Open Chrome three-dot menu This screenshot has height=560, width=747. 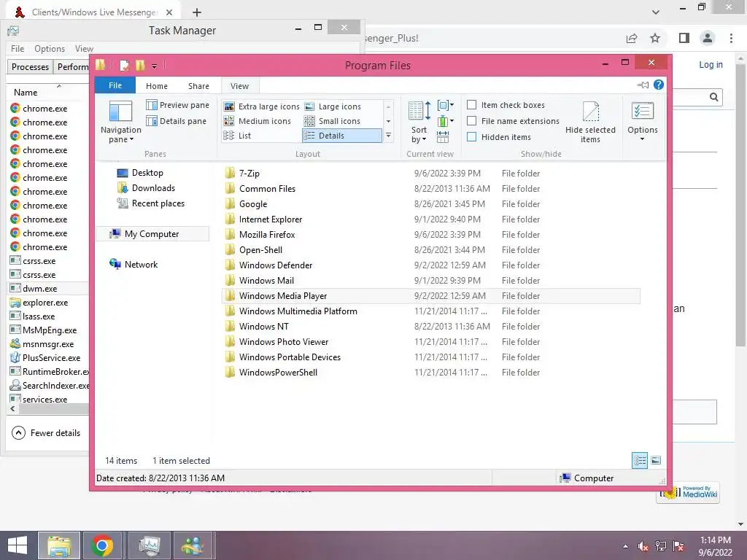point(731,38)
